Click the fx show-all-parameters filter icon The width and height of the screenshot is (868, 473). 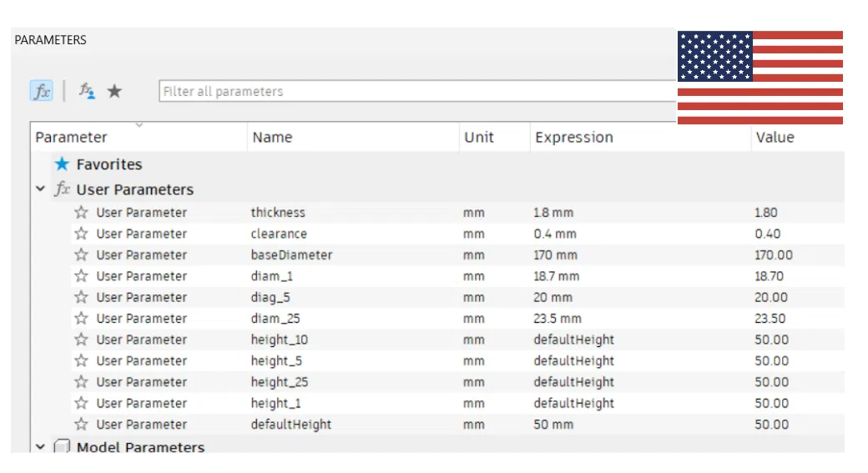tap(42, 92)
